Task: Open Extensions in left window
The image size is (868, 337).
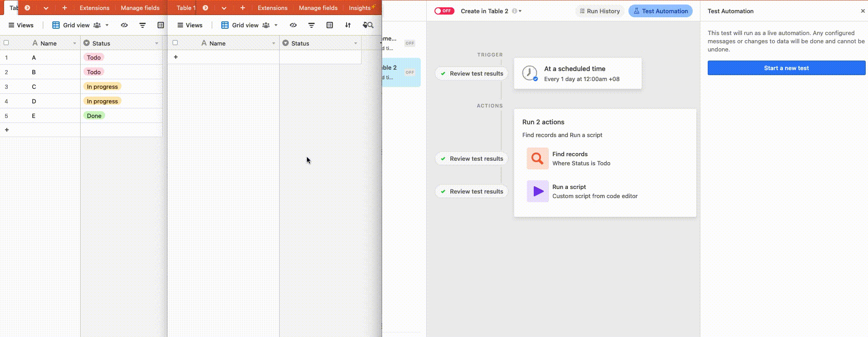Action: pyautogui.click(x=94, y=8)
